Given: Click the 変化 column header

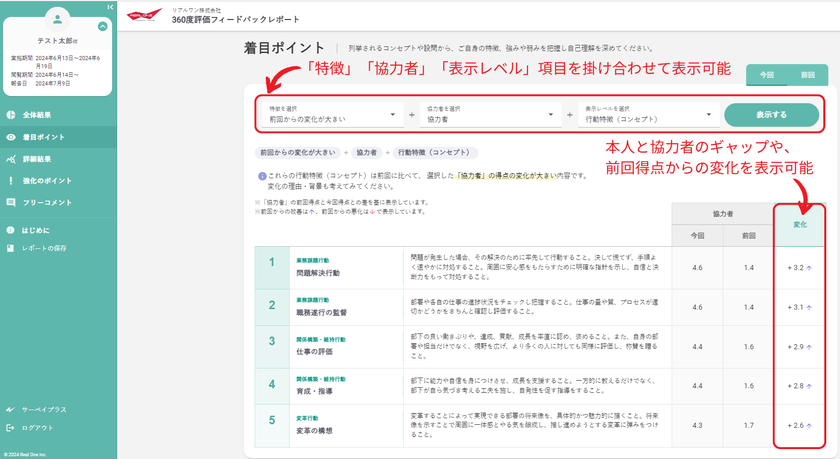Looking at the screenshot, I should click(800, 224).
